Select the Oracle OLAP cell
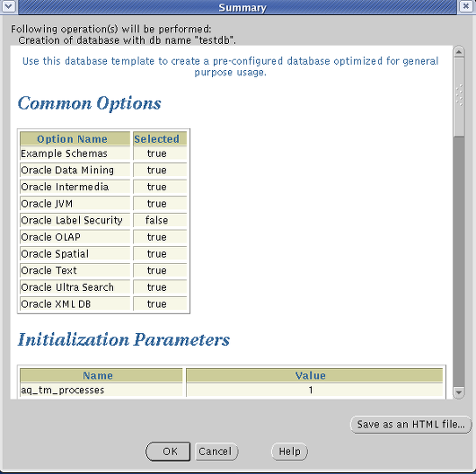 [x=75, y=237]
